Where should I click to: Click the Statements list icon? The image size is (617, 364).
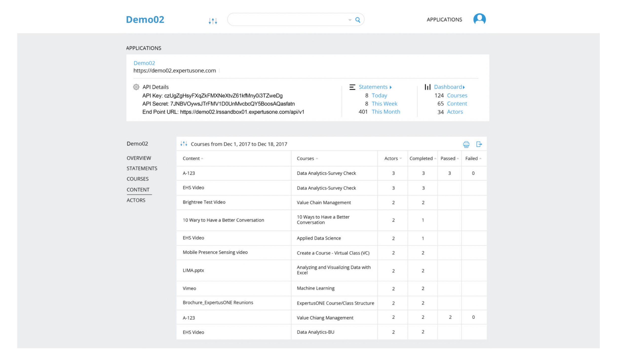click(x=352, y=87)
